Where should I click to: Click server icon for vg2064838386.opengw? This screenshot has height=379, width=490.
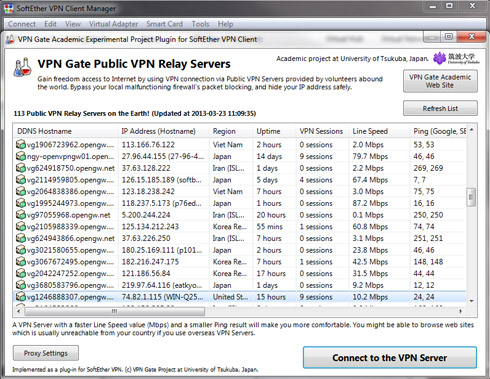pyautogui.click(x=21, y=191)
